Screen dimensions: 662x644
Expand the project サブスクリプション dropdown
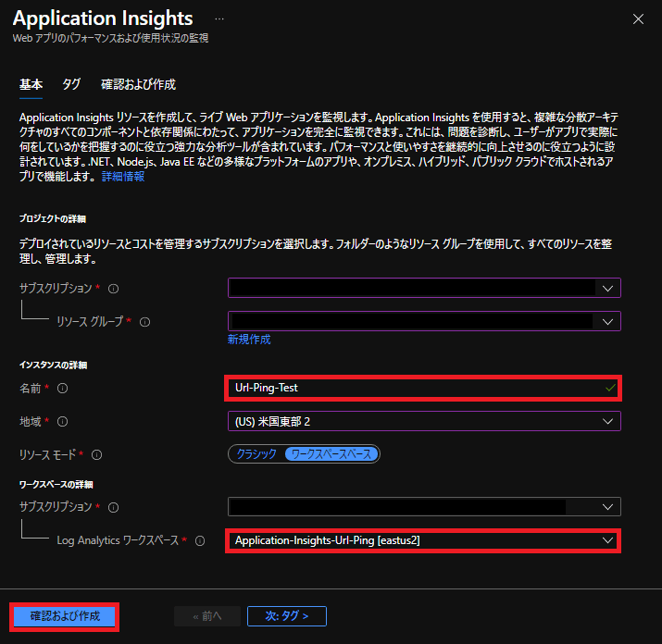(x=424, y=288)
